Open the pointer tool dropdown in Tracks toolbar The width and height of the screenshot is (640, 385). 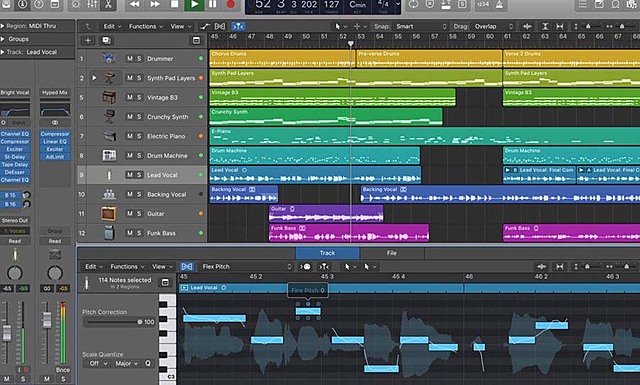[340, 27]
